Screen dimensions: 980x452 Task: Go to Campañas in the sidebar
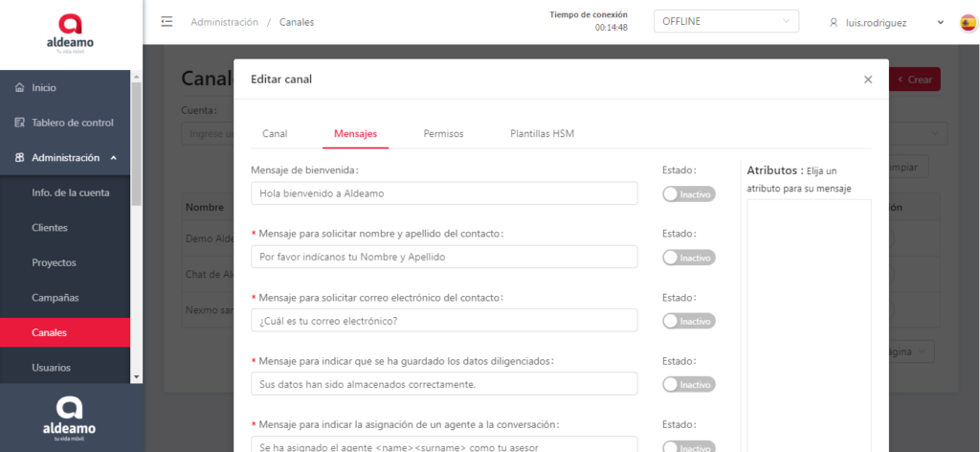[x=55, y=298]
